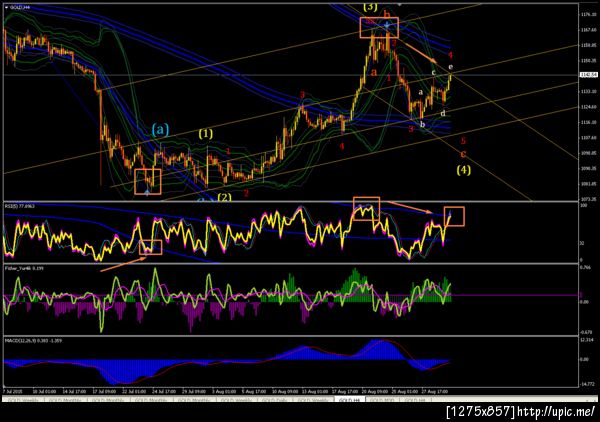This screenshot has height=422, width=600.
Task: Select the yellow (2) wave label
Action: [x=224, y=197]
